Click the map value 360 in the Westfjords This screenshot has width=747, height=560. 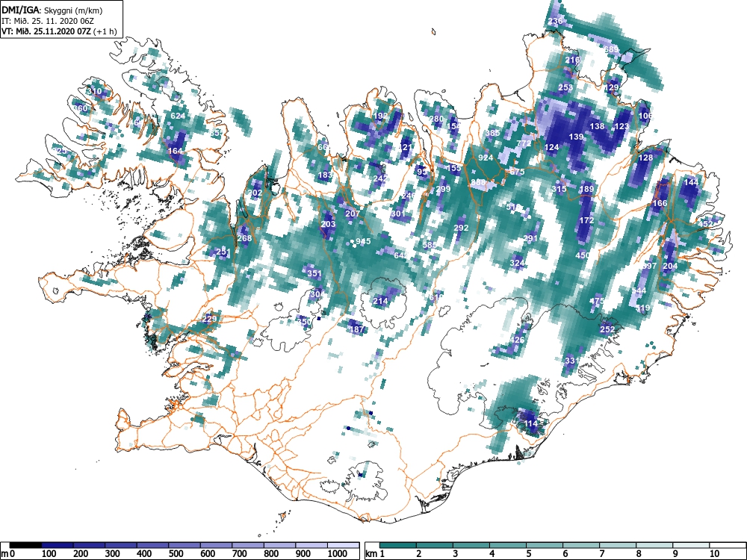pyautogui.click(x=80, y=108)
